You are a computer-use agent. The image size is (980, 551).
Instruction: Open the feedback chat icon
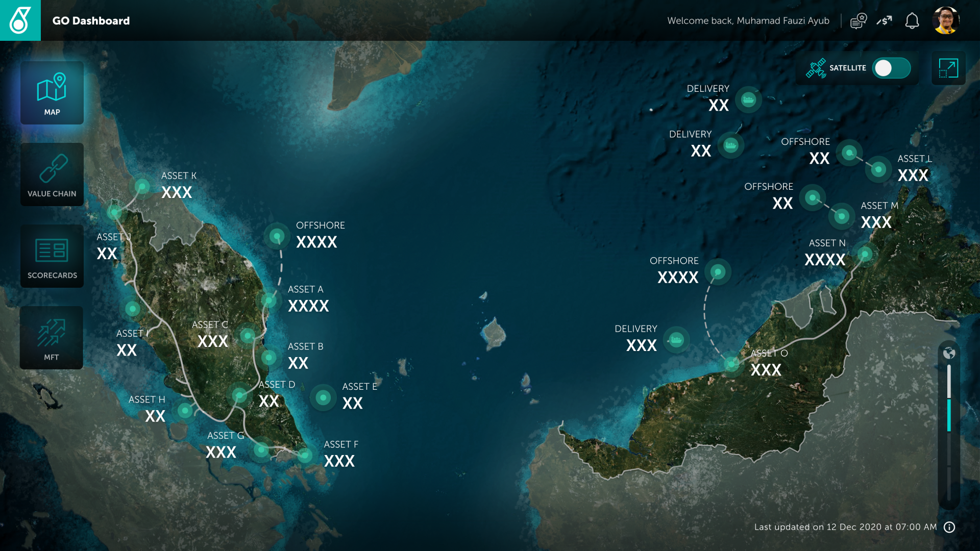[x=859, y=21]
